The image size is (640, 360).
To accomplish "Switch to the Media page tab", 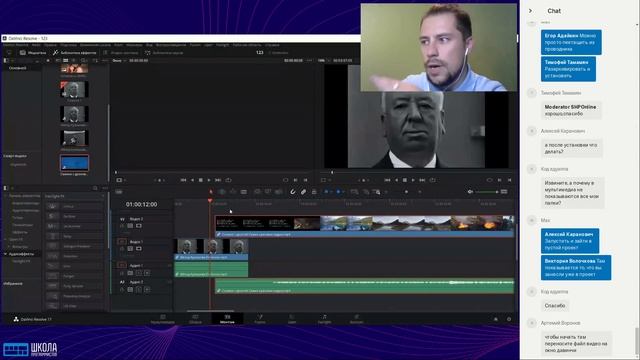I will tap(162, 319).
